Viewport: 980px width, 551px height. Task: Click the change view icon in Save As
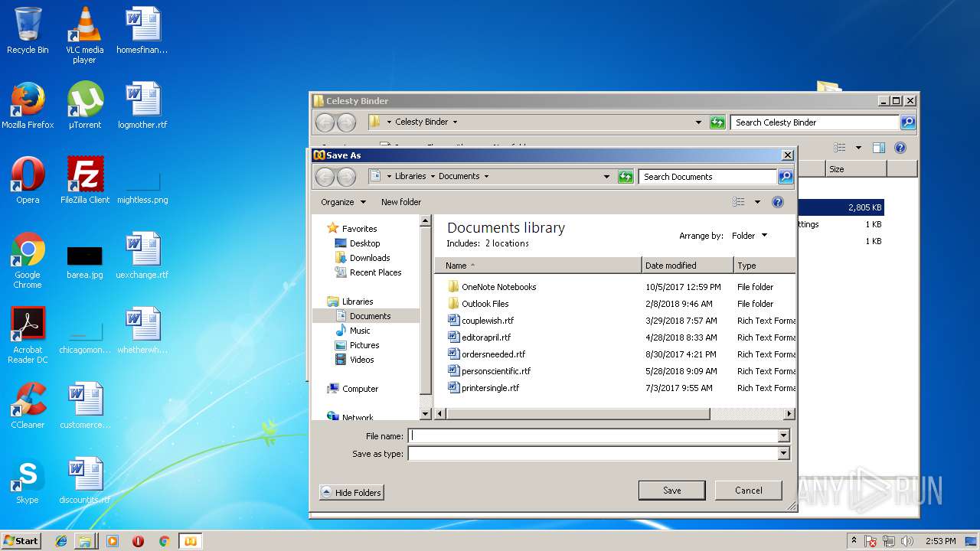(x=738, y=202)
